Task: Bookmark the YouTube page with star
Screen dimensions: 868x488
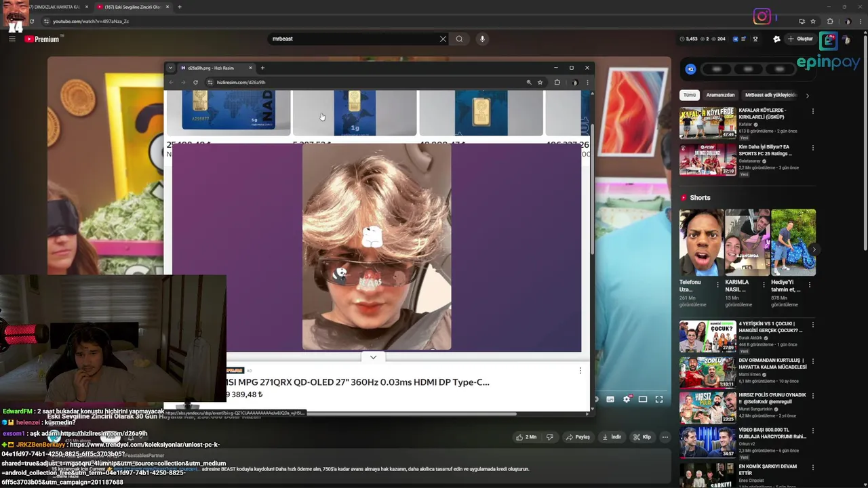Action: pyautogui.click(x=813, y=21)
